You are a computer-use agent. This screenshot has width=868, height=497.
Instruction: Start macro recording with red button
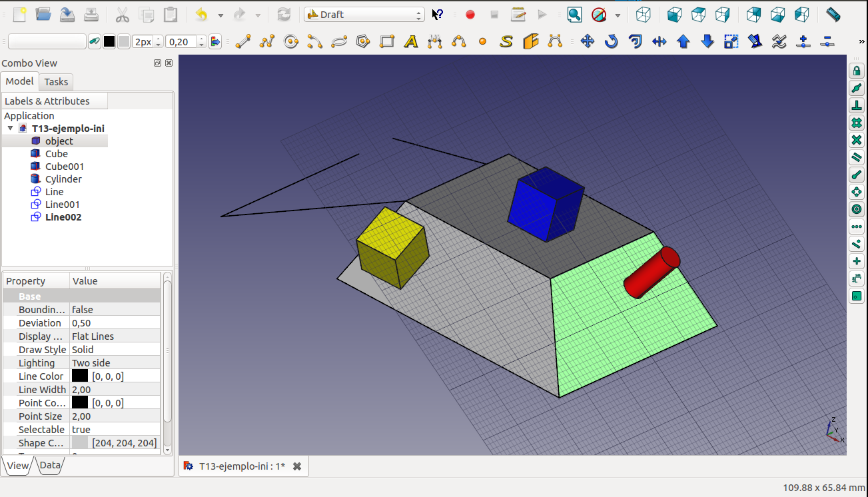pyautogui.click(x=470, y=15)
